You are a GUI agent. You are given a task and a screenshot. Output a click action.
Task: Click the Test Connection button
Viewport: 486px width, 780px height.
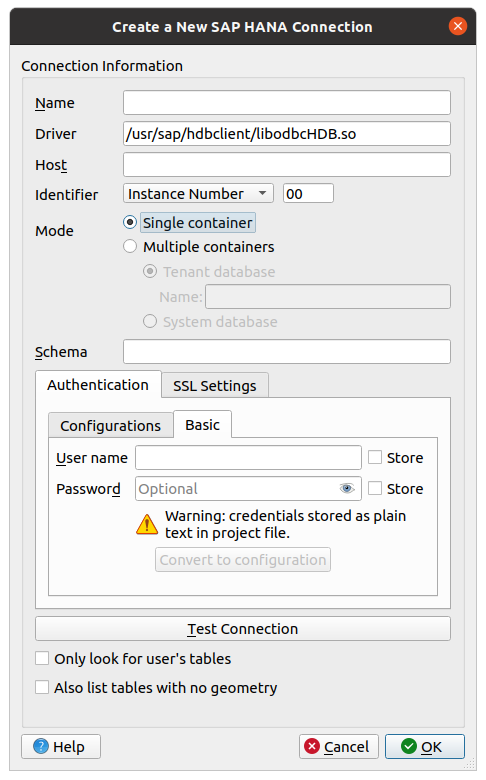click(243, 629)
